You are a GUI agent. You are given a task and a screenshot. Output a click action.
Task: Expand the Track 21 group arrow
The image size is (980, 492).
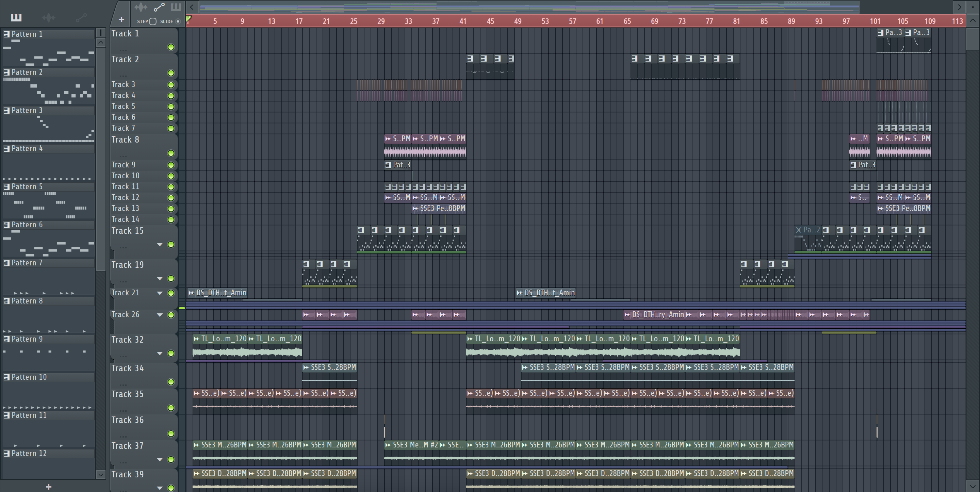(160, 293)
